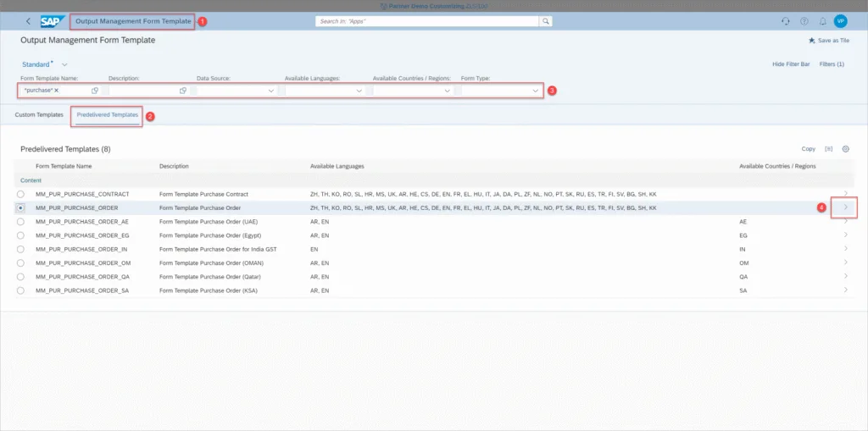The image size is (868, 431).
Task: Open table settings gear icon
Action: [x=845, y=149]
